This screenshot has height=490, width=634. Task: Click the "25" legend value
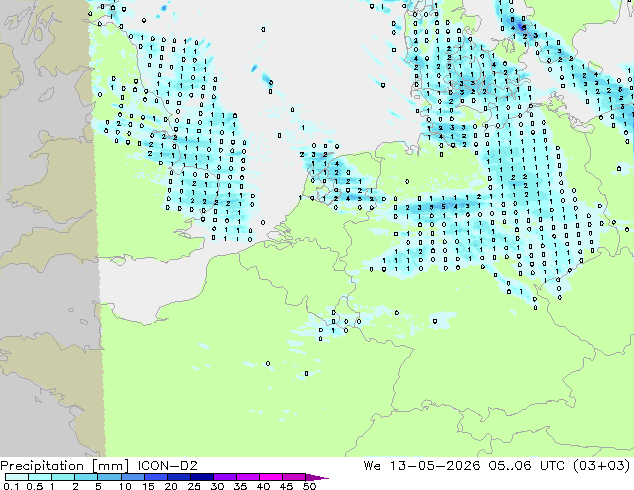tap(194, 486)
